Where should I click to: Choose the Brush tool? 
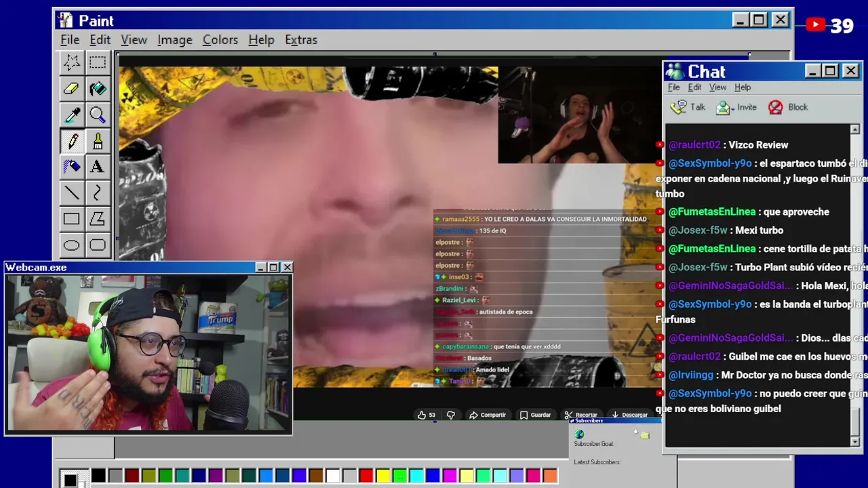pos(97,141)
